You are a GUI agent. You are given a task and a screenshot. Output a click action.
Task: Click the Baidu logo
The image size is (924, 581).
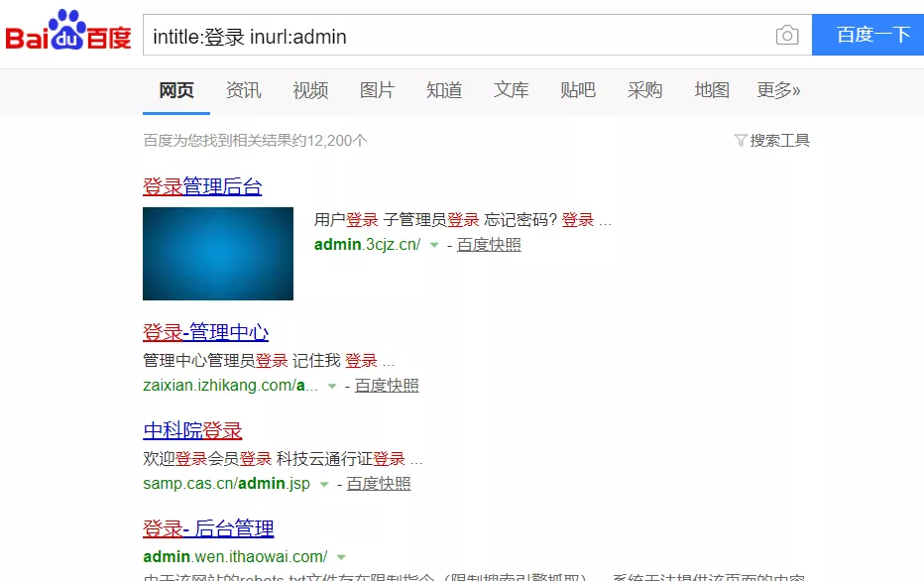(68, 33)
